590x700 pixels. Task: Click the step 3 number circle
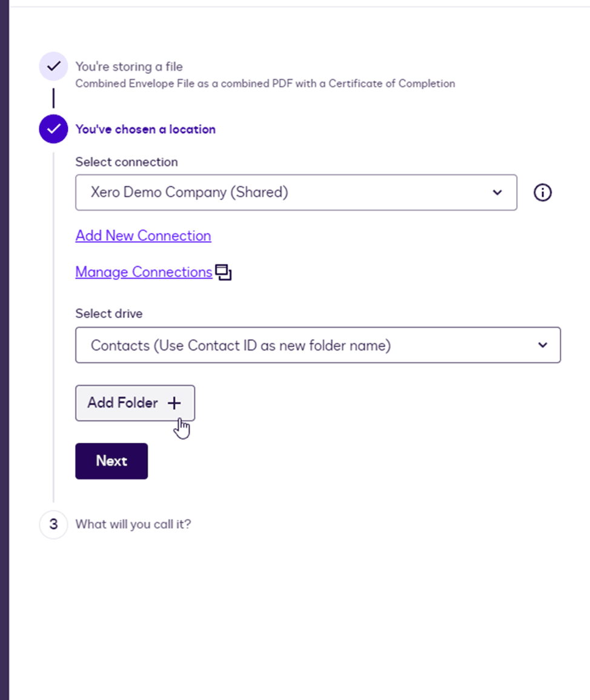point(54,524)
